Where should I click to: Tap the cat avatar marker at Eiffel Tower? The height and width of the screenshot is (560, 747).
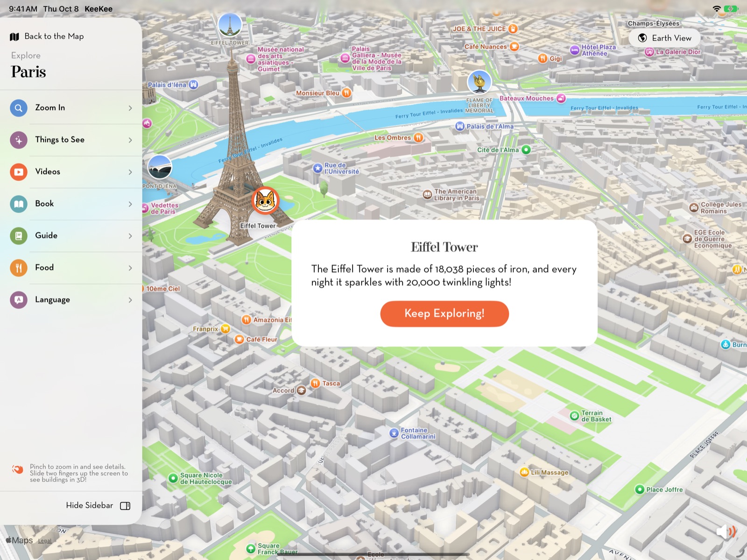click(x=265, y=201)
